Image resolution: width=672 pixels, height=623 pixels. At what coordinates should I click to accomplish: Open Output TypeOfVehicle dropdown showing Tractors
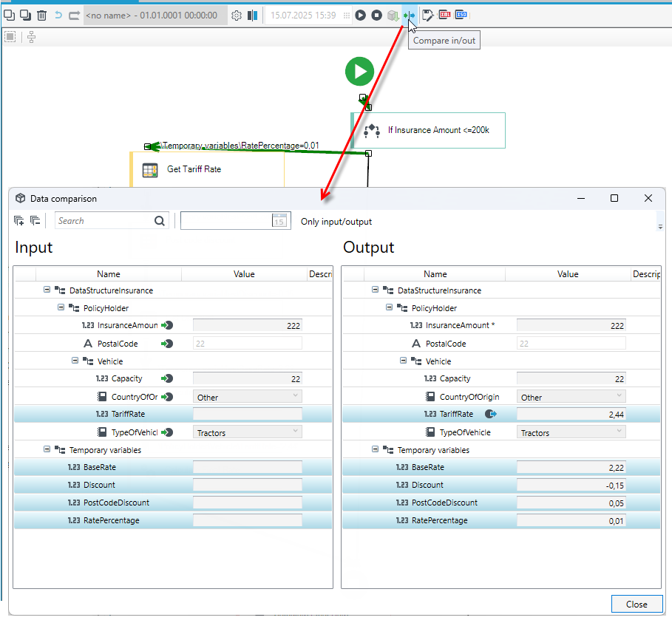coord(571,432)
